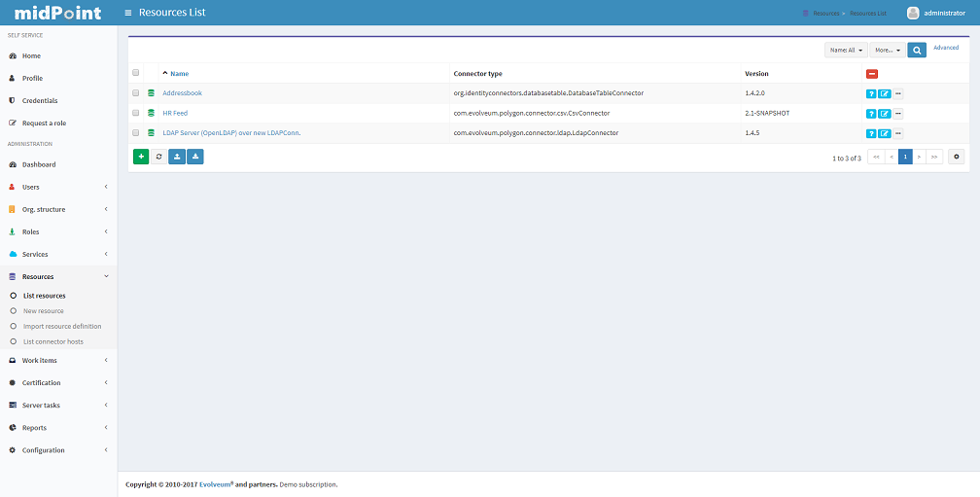980x497 pixels.
Task: Open more actions menu for Addressbook row
Action: point(898,94)
